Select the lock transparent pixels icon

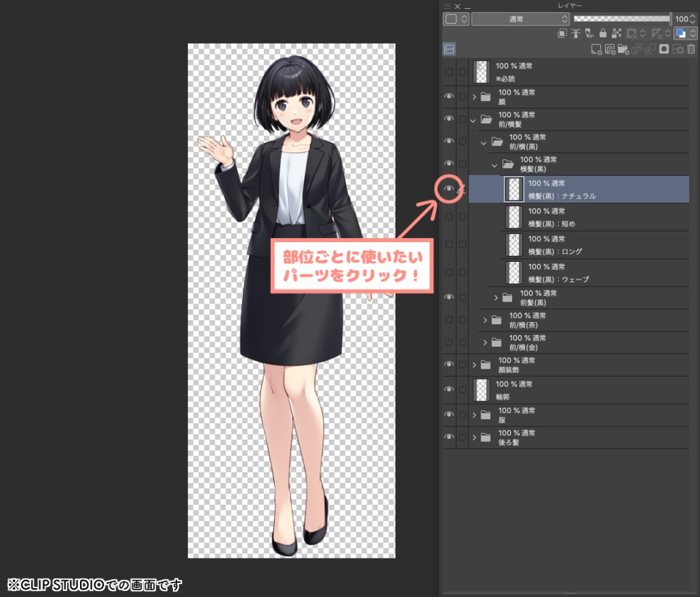616,33
